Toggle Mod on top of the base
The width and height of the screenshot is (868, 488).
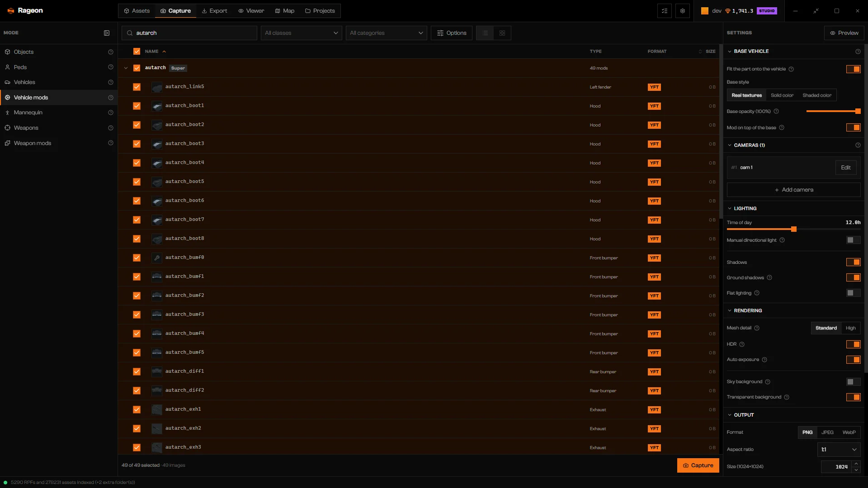click(854, 128)
